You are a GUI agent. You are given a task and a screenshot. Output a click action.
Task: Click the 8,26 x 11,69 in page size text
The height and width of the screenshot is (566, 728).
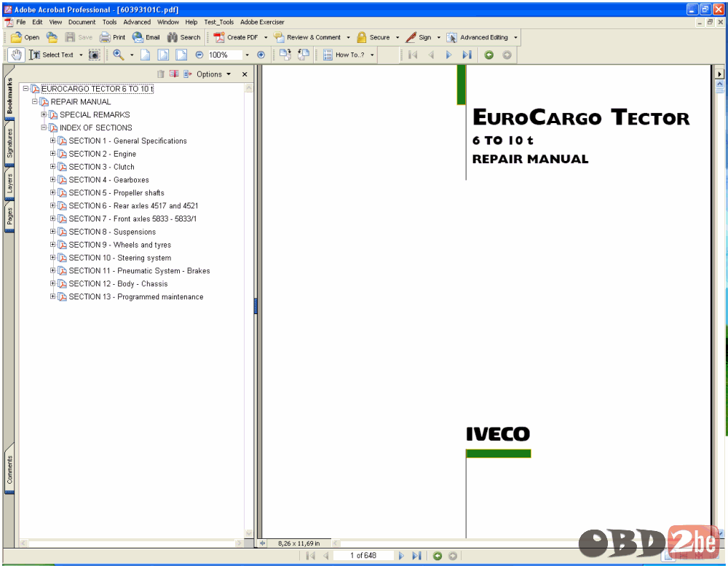point(299,543)
